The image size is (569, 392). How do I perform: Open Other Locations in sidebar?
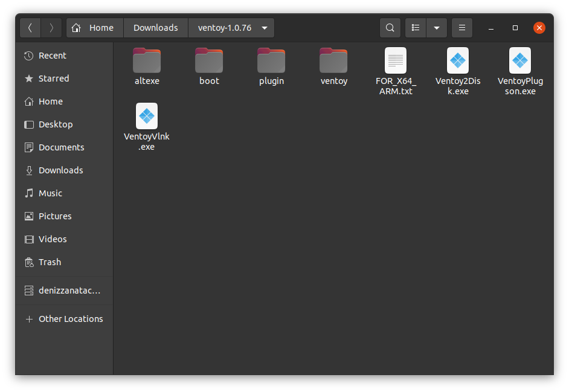tap(64, 319)
